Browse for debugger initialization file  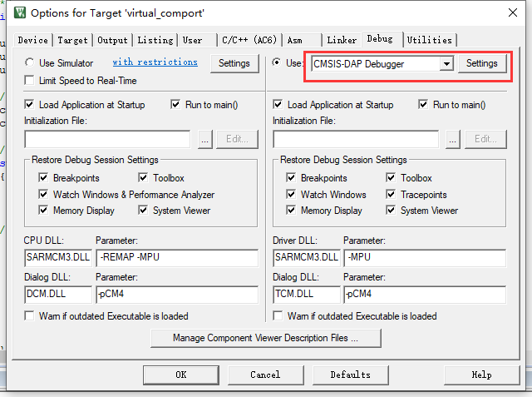(x=452, y=139)
